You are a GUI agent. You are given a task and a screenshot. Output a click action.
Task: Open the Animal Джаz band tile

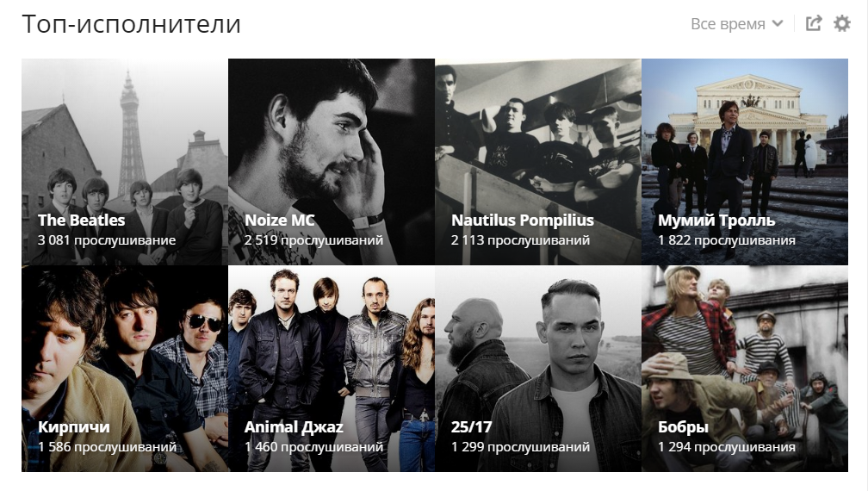pos(331,369)
